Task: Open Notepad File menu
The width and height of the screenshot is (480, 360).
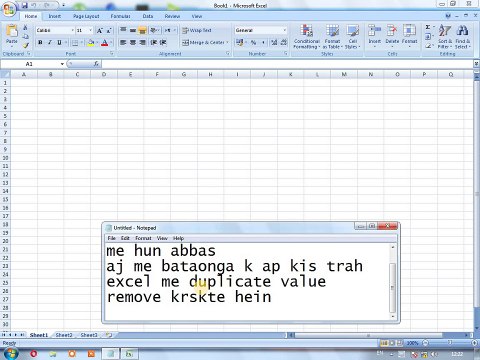Action: [112, 238]
